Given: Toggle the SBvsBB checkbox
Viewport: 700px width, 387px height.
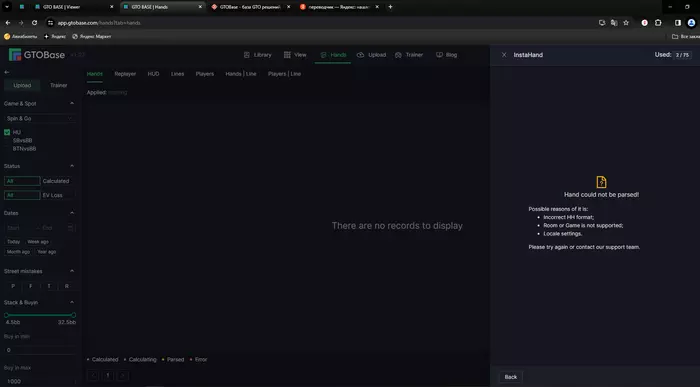Looking at the screenshot, I should 7,140.
